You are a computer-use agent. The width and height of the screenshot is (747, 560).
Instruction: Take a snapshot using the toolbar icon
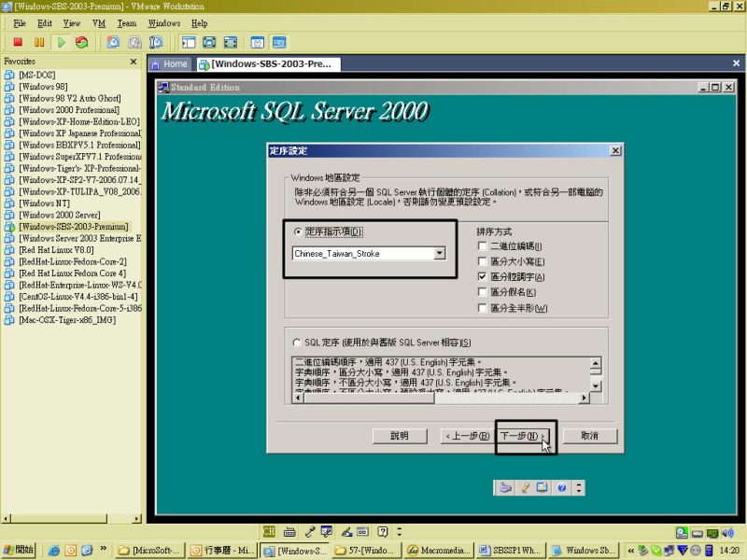(x=113, y=42)
